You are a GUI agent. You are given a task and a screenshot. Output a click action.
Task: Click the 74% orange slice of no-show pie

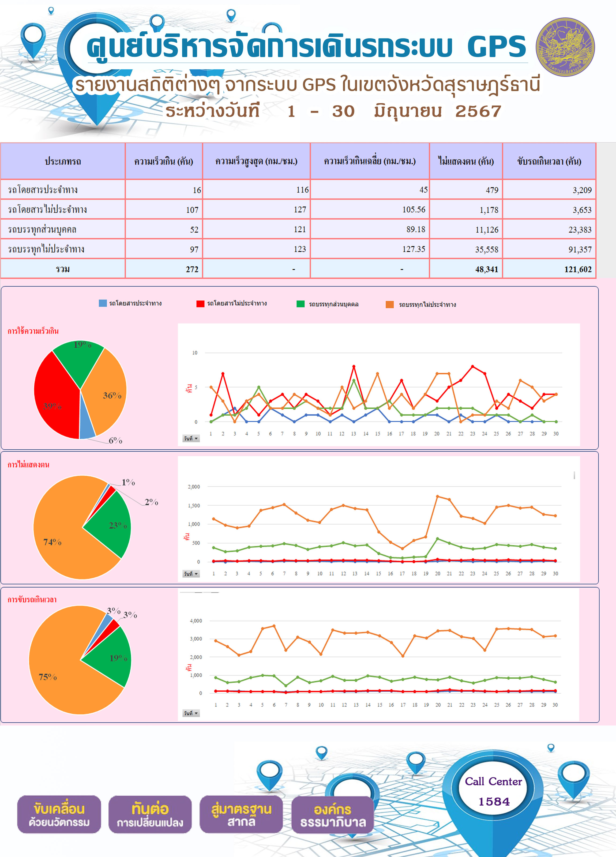coord(61,537)
